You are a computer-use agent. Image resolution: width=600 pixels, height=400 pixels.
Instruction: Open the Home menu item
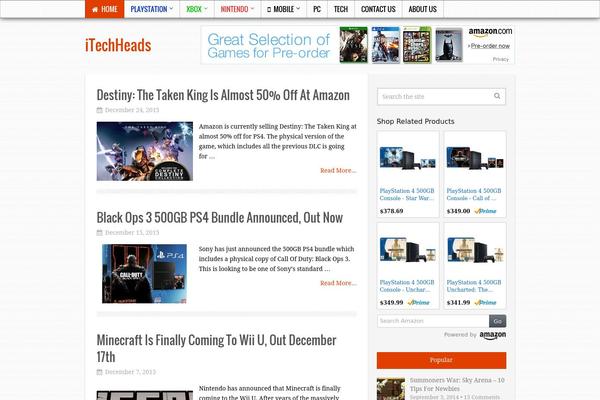(x=104, y=9)
